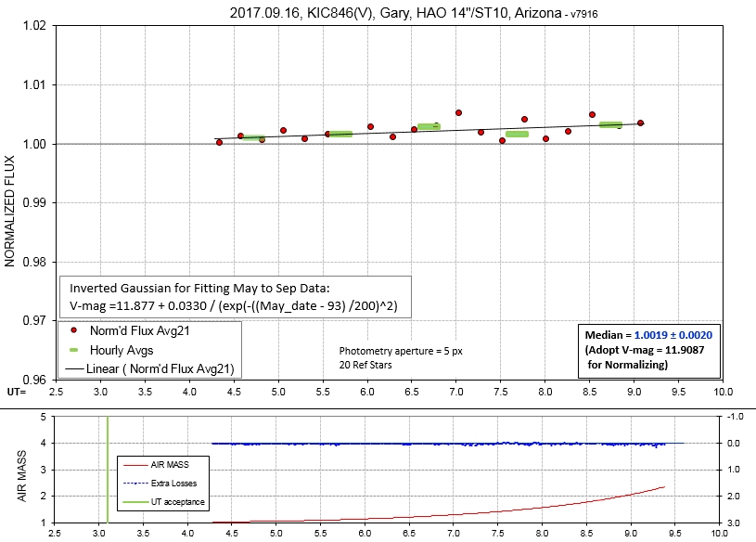Image resolution: width=756 pixels, height=542 pixels.
Task: Click the 3 tick on the air mass axis
Action: click(x=44, y=470)
